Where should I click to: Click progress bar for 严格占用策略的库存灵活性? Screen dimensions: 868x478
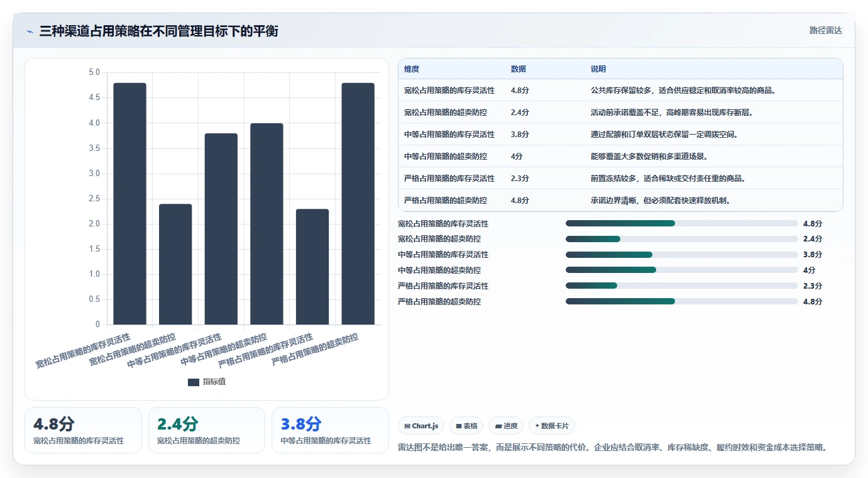[x=682, y=286]
